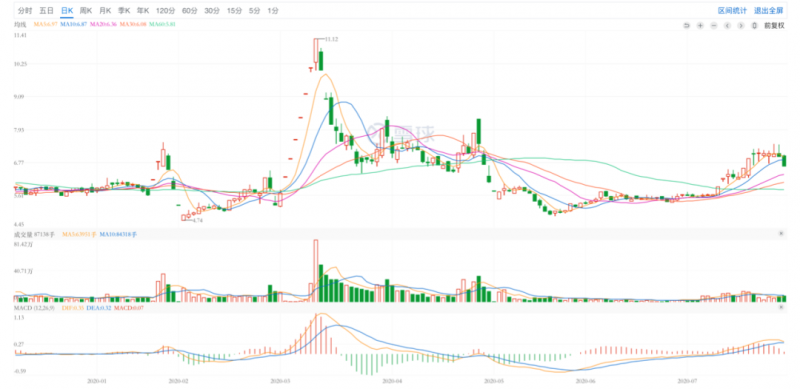Click the candlestick style icon near 前复权
The height and width of the screenshot is (389, 800).
tap(754, 26)
